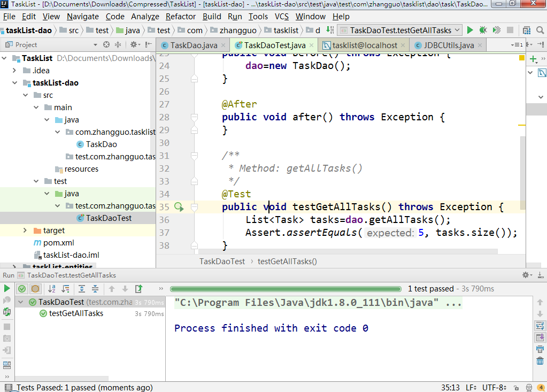The height and width of the screenshot is (392, 547).
Task: Open event log notification bubble showing 4
Action: (541, 388)
